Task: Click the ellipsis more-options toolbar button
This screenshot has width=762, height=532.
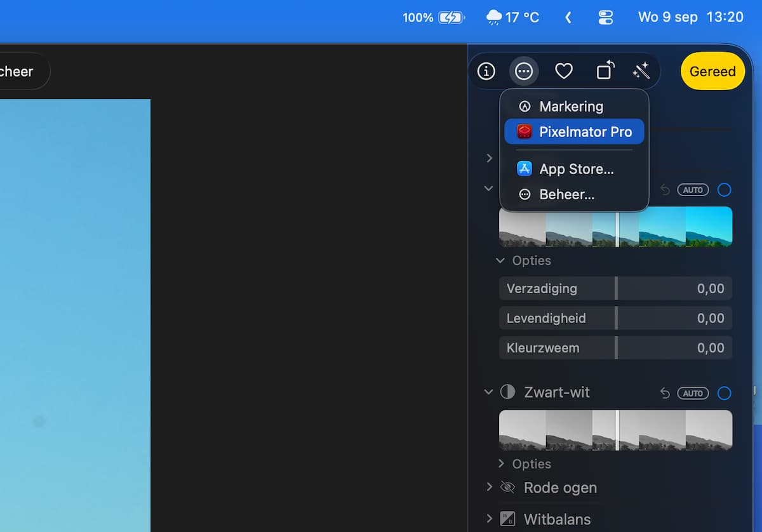Action: coord(524,71)
